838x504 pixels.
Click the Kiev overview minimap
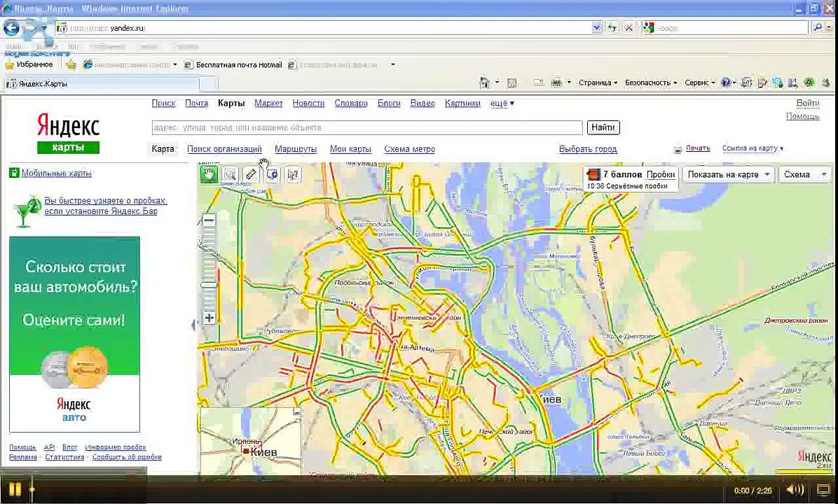[x=250, y=441]
